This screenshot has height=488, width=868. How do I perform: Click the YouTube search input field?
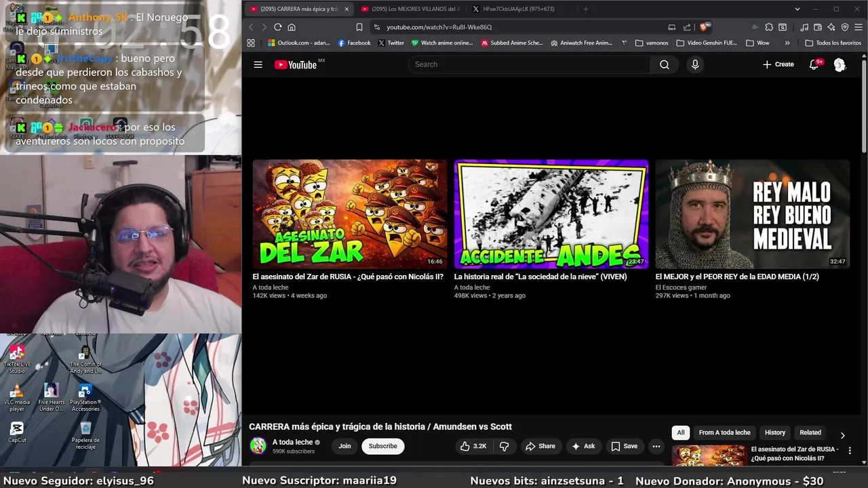point(529,64)
